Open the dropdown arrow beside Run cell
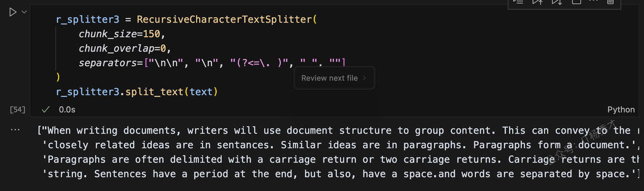The image size is (644, 191). pyautogui.click(x=24, y=12)
